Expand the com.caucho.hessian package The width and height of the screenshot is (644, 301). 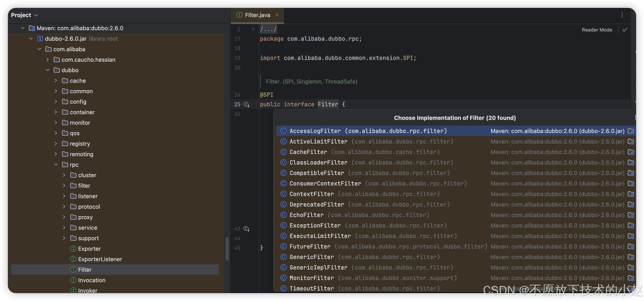(x=47, y=59)
